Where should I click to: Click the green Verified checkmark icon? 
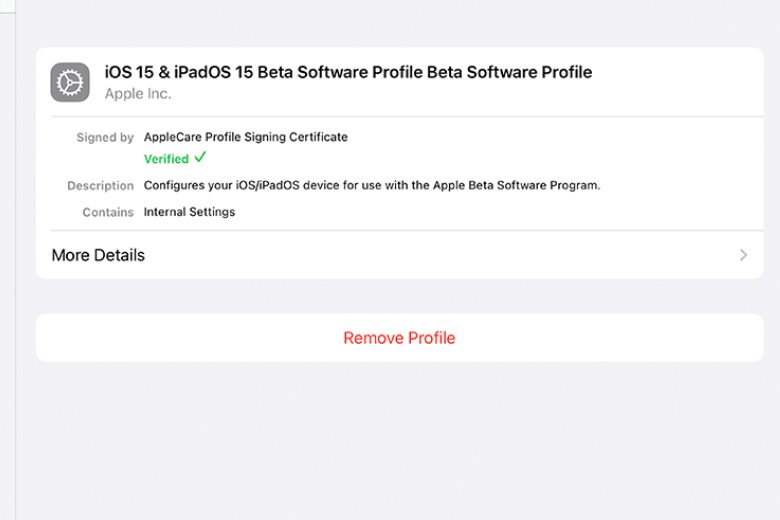pos(200,157)
